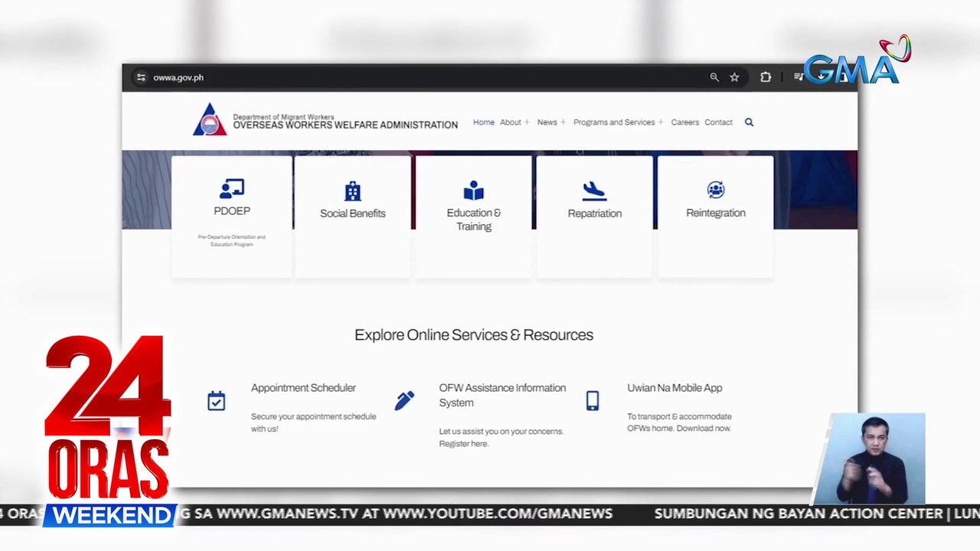
Task: Click the Secure your appointment schedule text
Action: tap(313, 422)
